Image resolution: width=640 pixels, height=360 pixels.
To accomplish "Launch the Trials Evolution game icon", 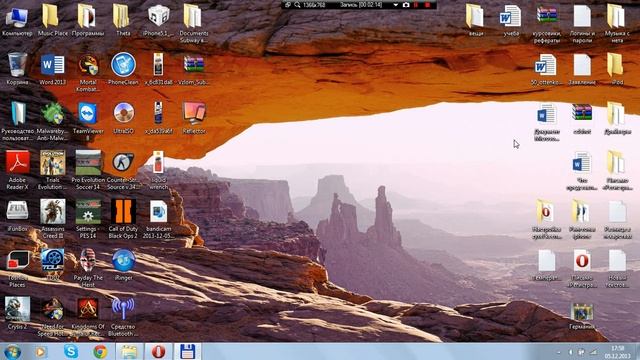I will point(52,170).
